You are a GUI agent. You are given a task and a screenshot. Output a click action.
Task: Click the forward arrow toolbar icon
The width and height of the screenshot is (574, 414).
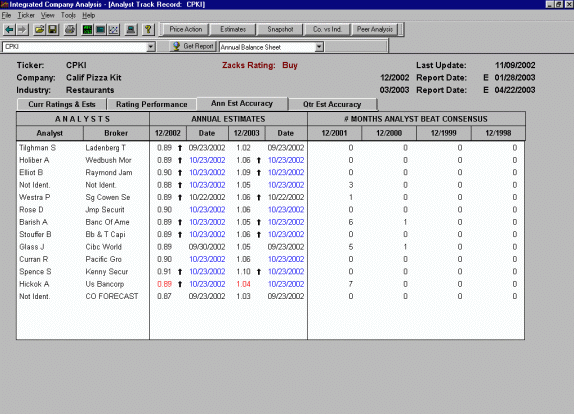click(22, 30)
